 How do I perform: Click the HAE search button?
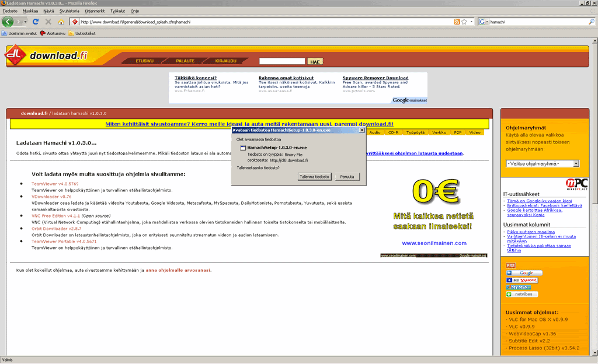315,62
